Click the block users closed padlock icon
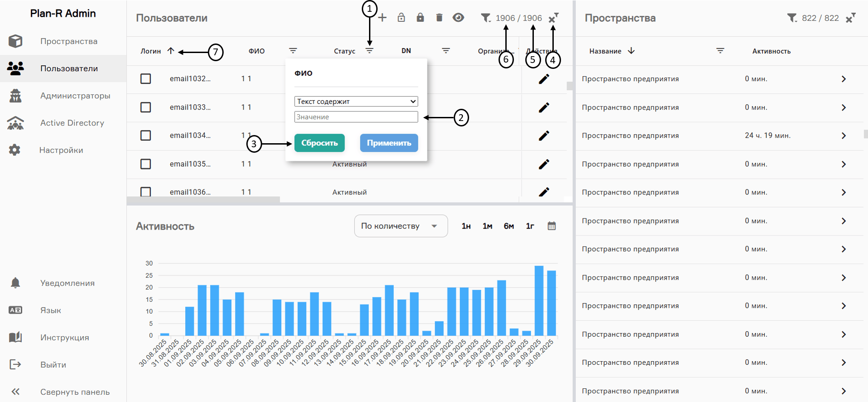This screenshot has width=868, height=402. coord(420,18)
